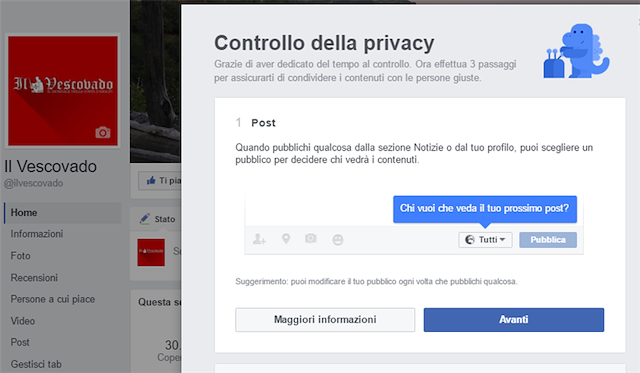640x373 pixels.
Task: Open Persone a cui piace
Action: click(x=53, y=299)
